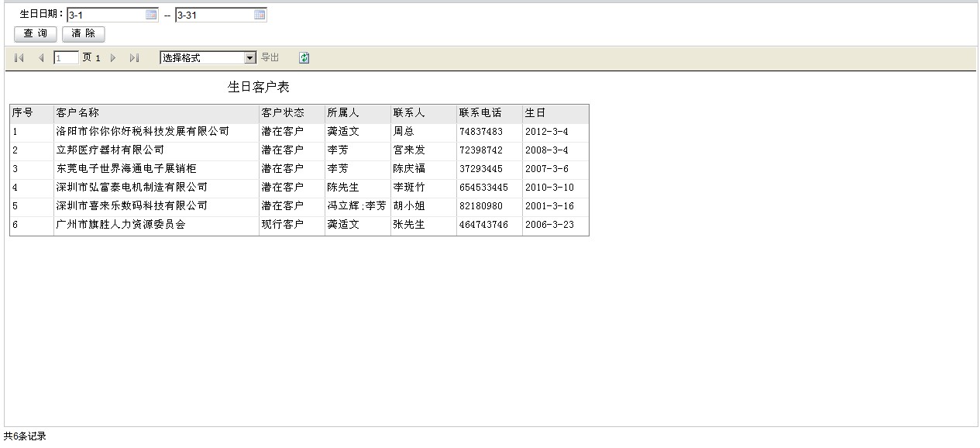Expand the 选择格式 export format dropdown
This screenshot has height=448, width=980.
click(x=249, y=58)
